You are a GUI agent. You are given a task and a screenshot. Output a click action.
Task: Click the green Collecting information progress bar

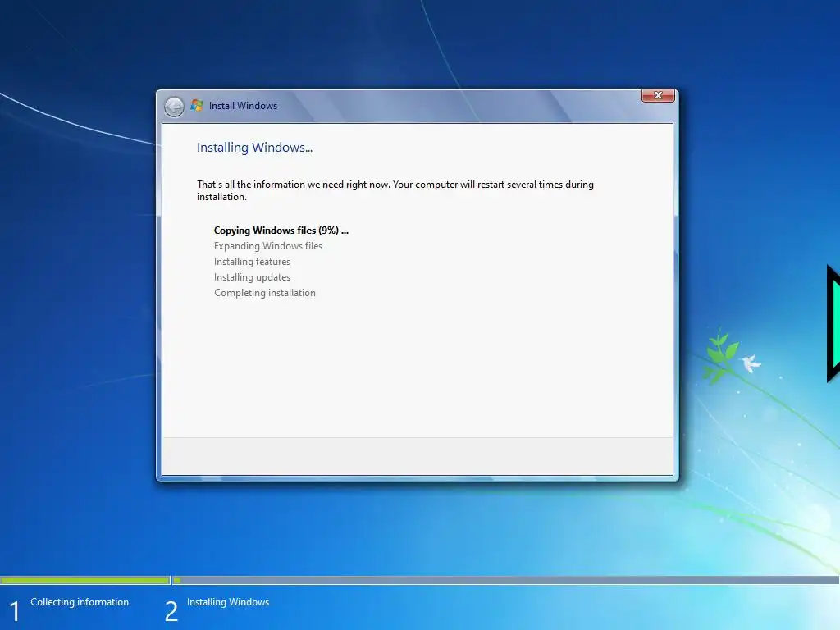tap(85, 580)
